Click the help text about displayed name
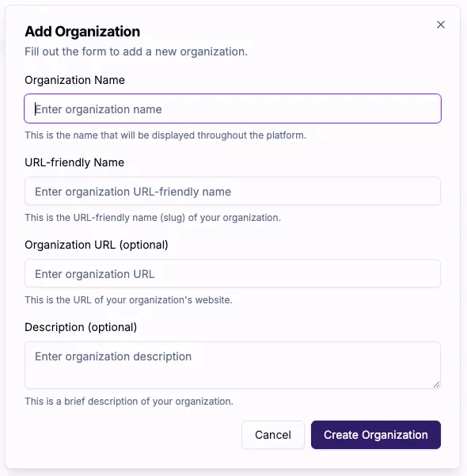467x476 pixels. 165,135
